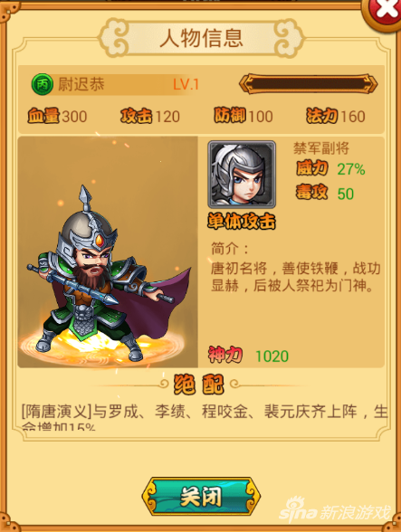Image resolution: width=401 pixels, height=532 pixels.
Task: Tap the 血量 health stat label
Action: 43,116
